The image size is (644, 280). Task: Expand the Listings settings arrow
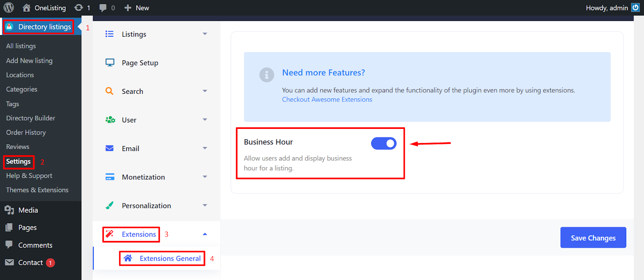click(x=205, y=34)
